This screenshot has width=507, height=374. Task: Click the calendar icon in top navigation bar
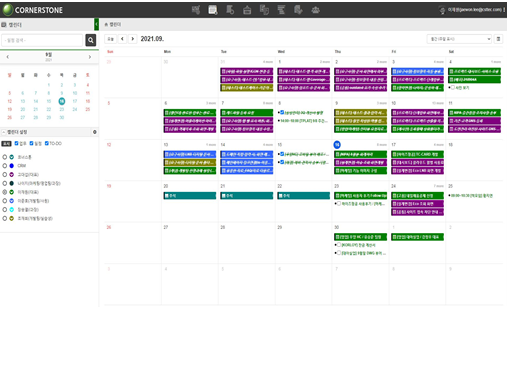[213, 10]
